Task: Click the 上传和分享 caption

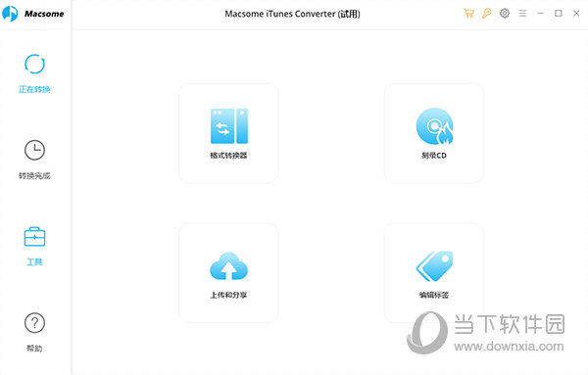Action: coord(228,295)
